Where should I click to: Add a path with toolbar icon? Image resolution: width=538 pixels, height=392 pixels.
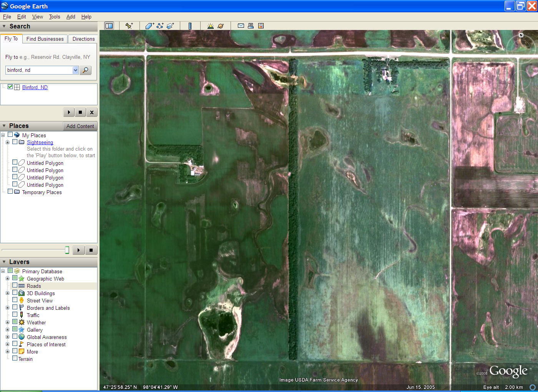[160, 26]
